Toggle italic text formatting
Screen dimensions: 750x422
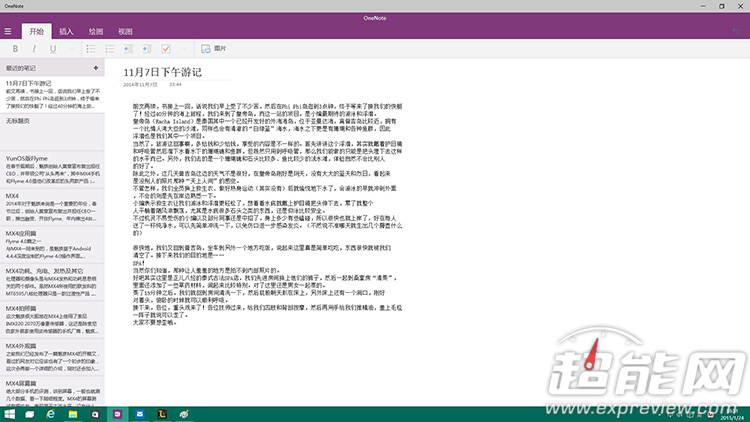[34, 49]
